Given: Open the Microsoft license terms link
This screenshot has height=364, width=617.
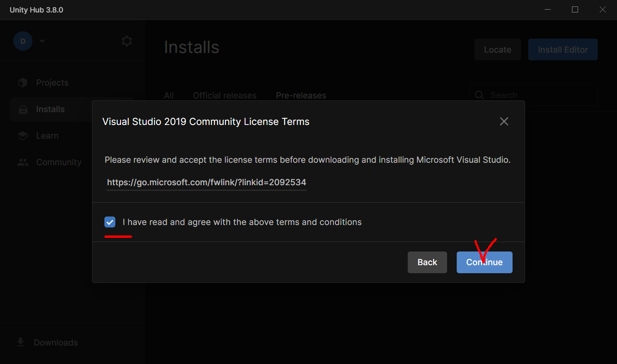Looking at the screenshot, I should tap(206, 182).
